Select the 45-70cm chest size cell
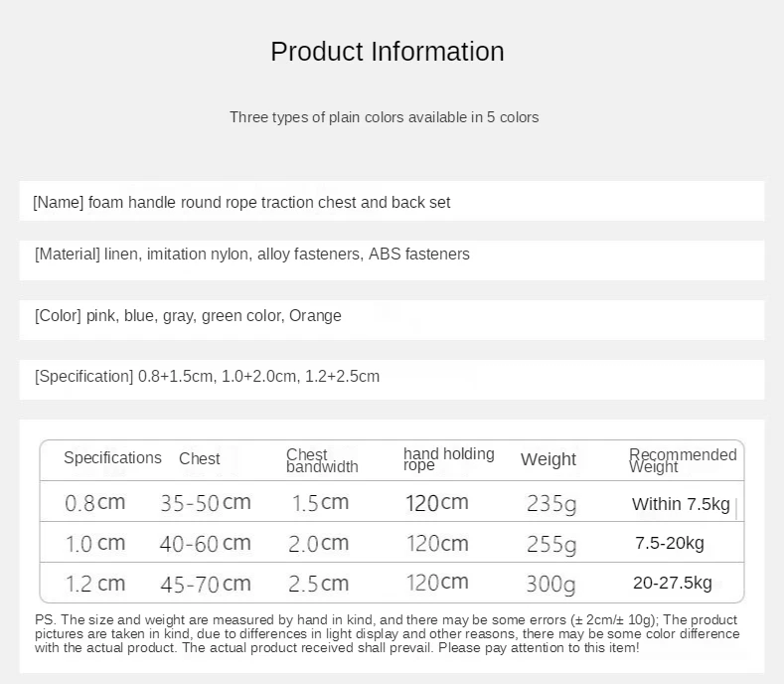The height and width of the screenshot is (684, 784). coord(206,585)
